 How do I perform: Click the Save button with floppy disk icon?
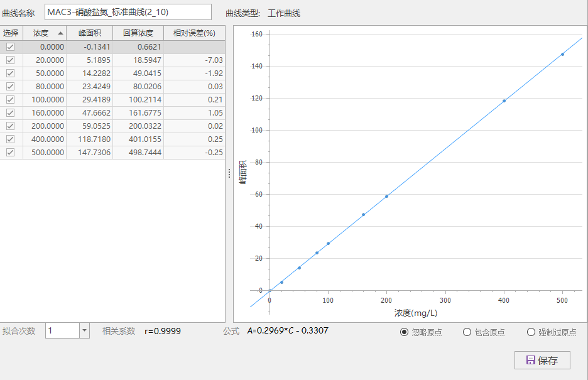(x=542, y=360)
